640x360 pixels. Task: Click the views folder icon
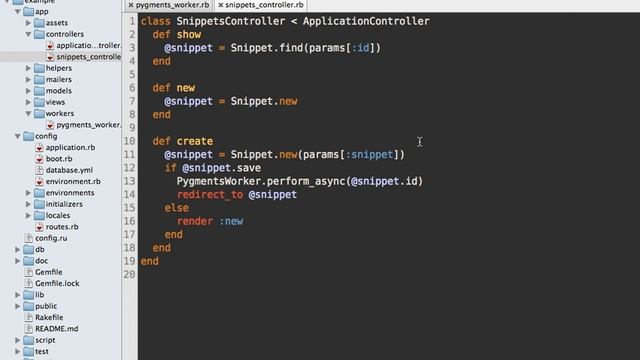point(39,102)
